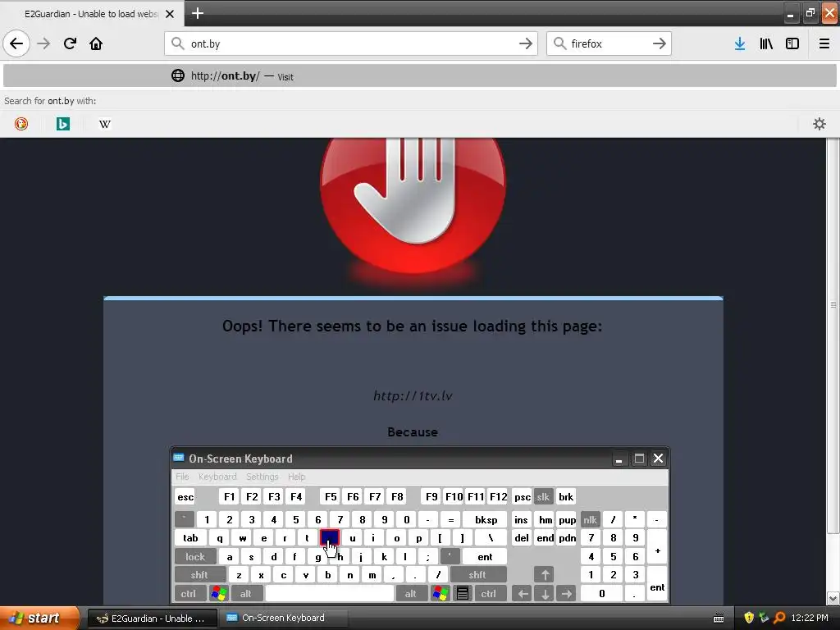This screenshot has width=840, height=630.
Task: Click the main ent key beside apostrophe
Action: (x=485, y=557)
